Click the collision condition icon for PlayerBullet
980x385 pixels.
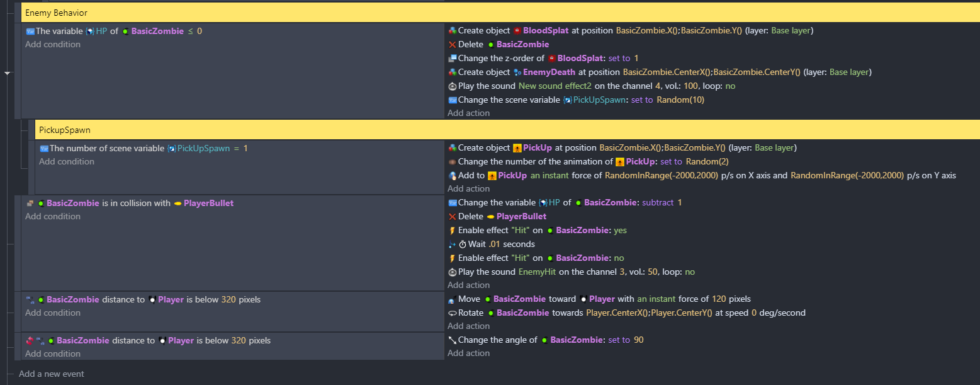[x=30, y=203]
